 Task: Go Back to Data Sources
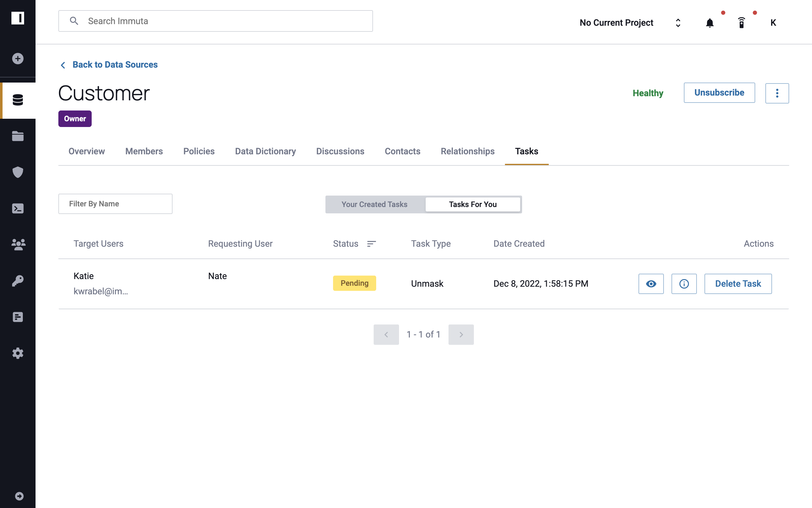(115, 64)
